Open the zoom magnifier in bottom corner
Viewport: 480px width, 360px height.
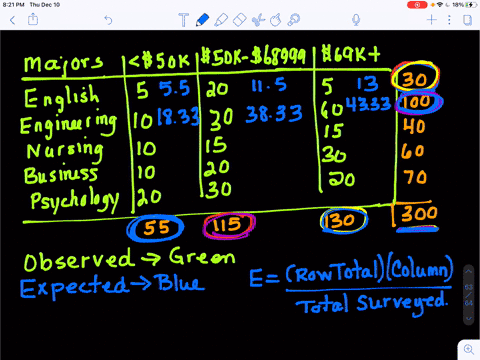469,350
